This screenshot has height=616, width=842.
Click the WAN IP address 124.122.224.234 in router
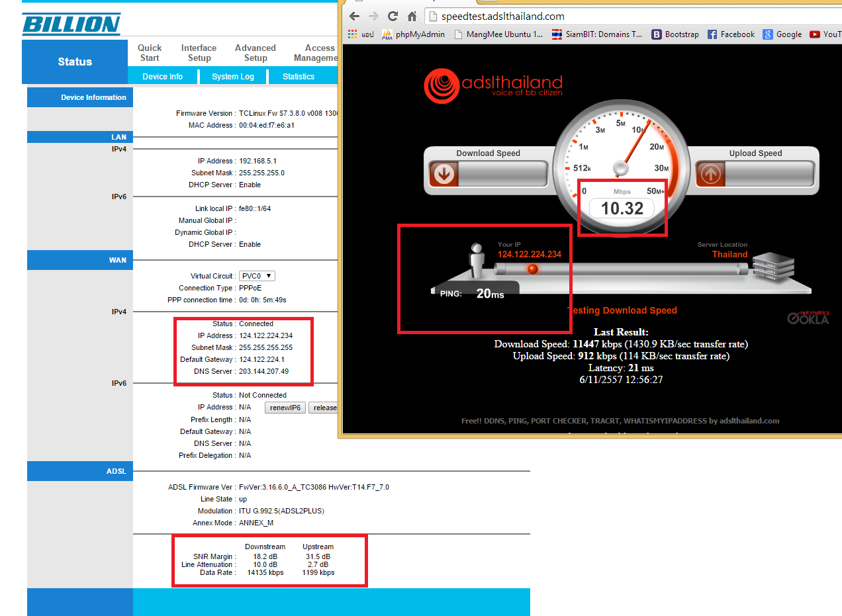(x=265, y=335)
